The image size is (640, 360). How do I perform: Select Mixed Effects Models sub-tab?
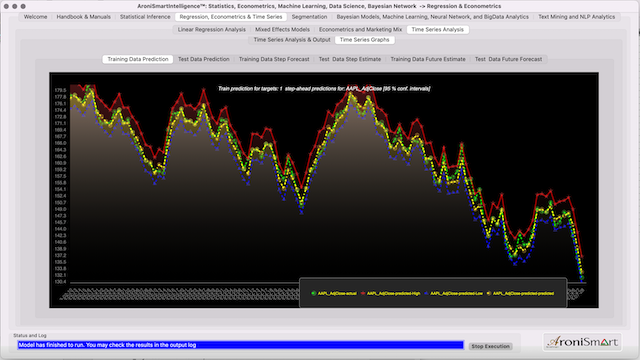click(282, 29)
